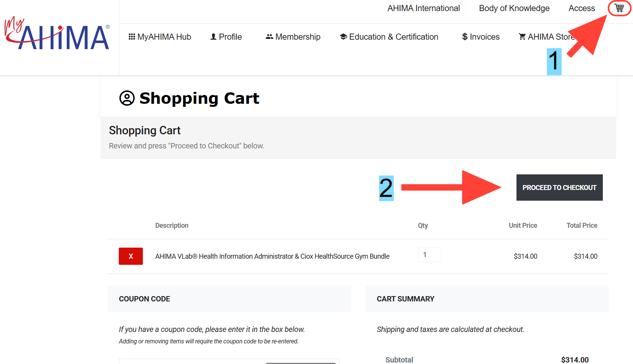Screen dimensions: 633x364
Task: Click the MyAHIMA logo
Action: [x=57, y=34]
